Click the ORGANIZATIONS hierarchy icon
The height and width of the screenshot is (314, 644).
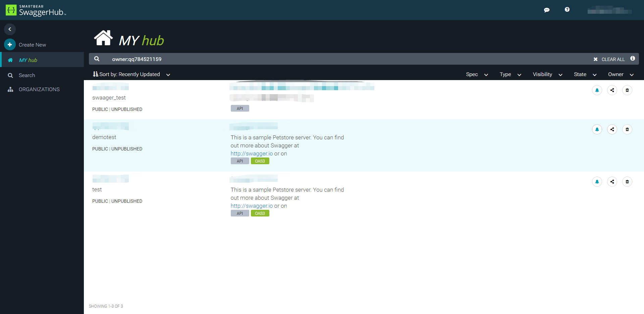(x=10, y=89)
